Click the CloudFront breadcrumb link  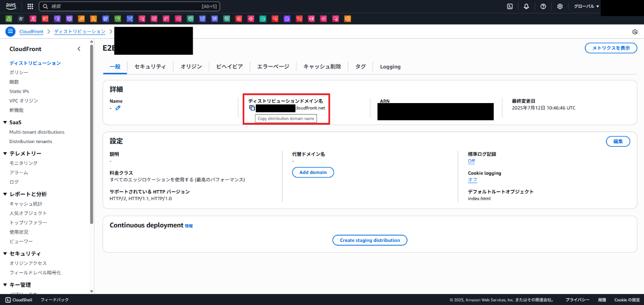tap(31, 31)
